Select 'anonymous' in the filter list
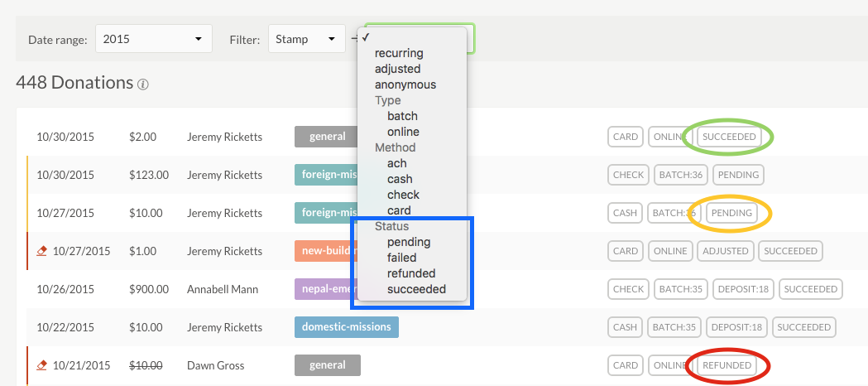This screenshot has width=868, height=386. click(x=405, y=84)
